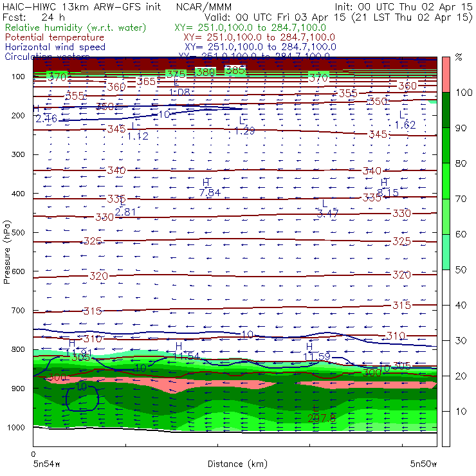Click the 'H 11.59' wind speed maximum

316,352
